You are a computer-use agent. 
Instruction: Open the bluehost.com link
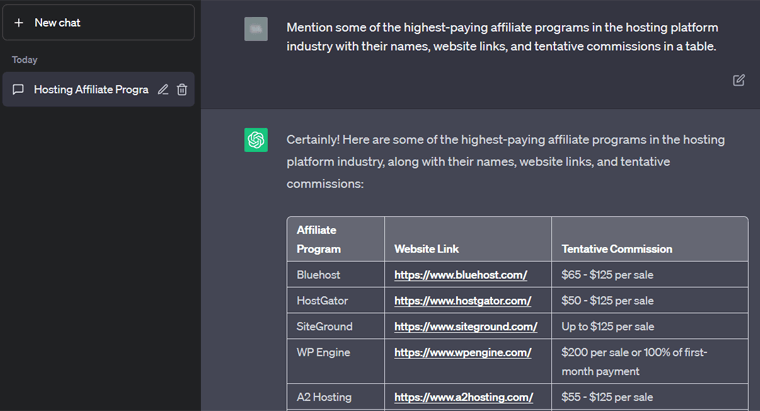[x=460, y=275]
